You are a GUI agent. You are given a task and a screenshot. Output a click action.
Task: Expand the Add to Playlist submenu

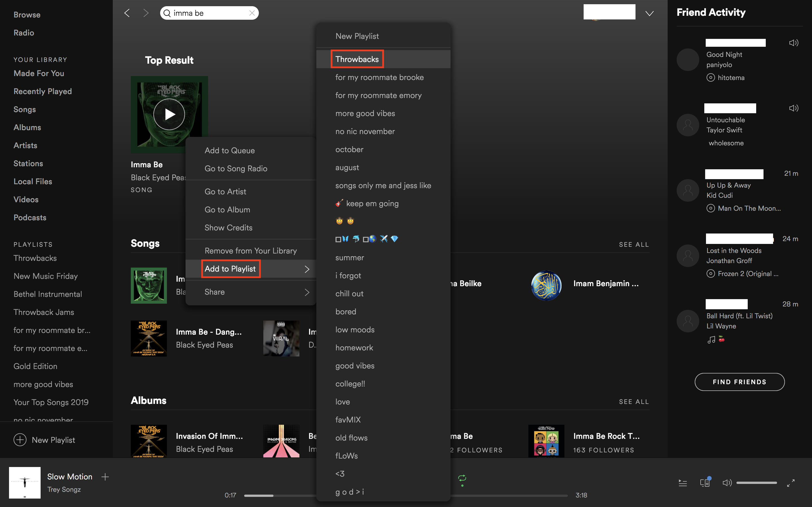point(231,269)
